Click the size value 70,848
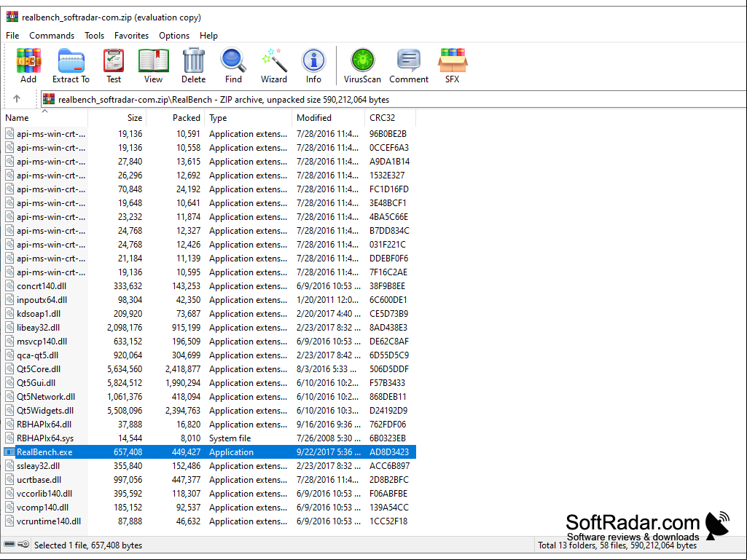 pos(130,189)
